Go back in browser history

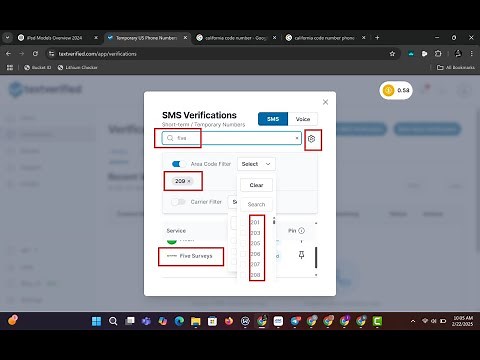pos(9,54)
